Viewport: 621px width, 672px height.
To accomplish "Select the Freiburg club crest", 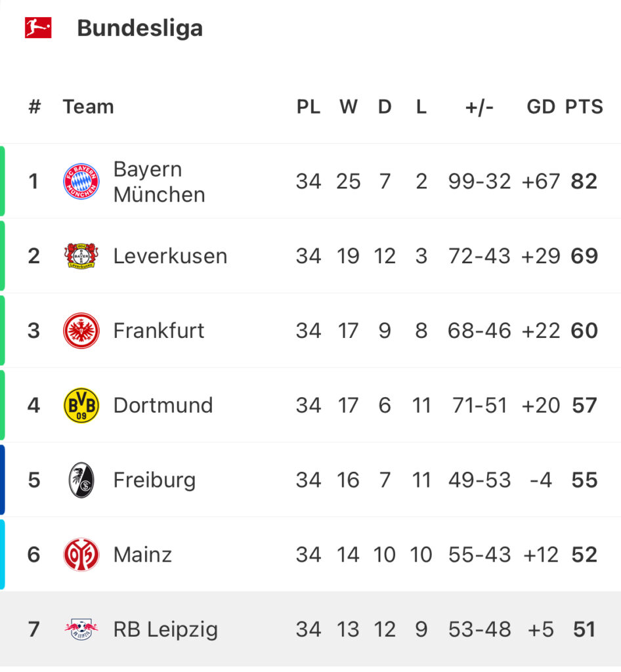I will tap(81, 480).
